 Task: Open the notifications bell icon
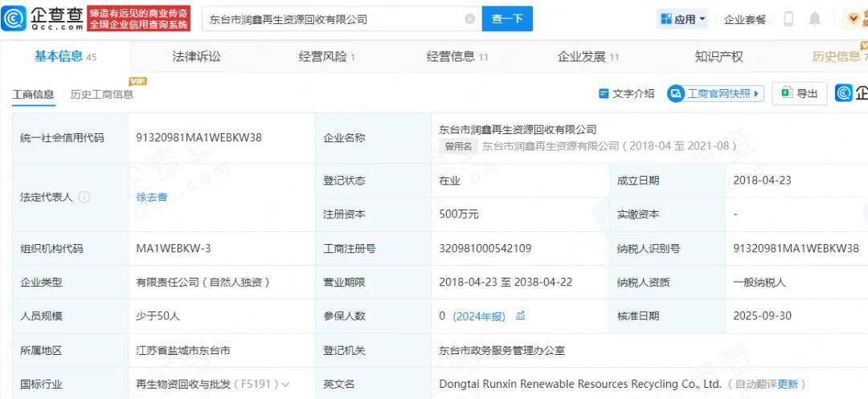(815, 19)
